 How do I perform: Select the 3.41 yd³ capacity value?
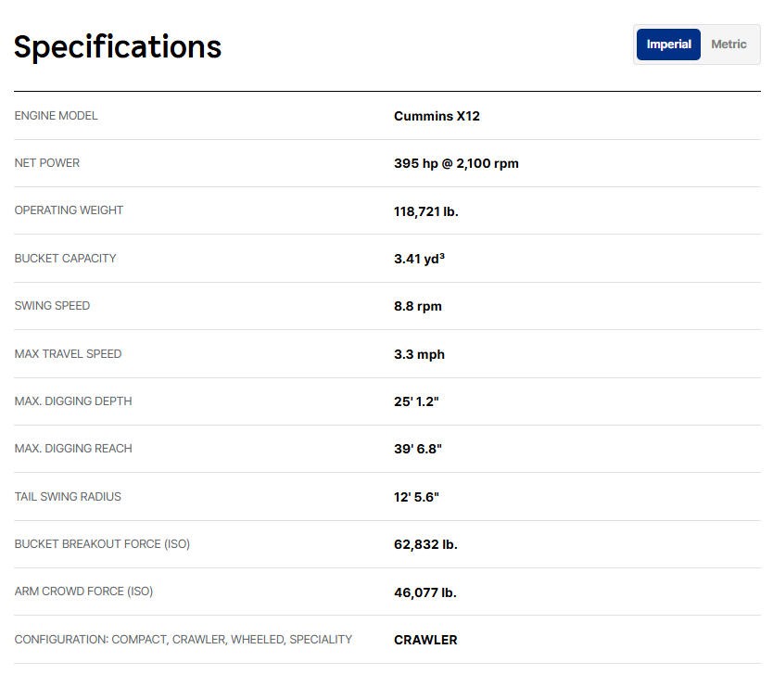(419, 259)
